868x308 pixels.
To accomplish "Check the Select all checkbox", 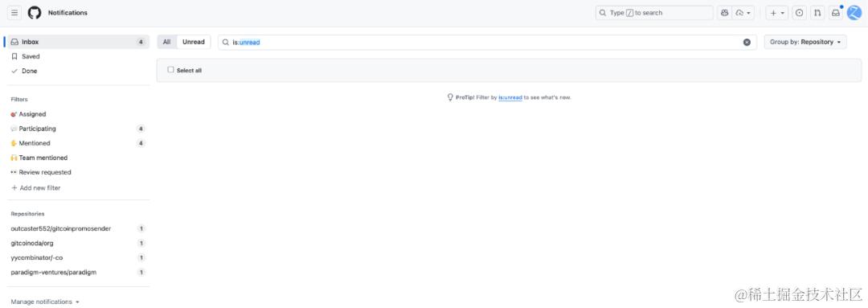I will [x=170, y=70].
